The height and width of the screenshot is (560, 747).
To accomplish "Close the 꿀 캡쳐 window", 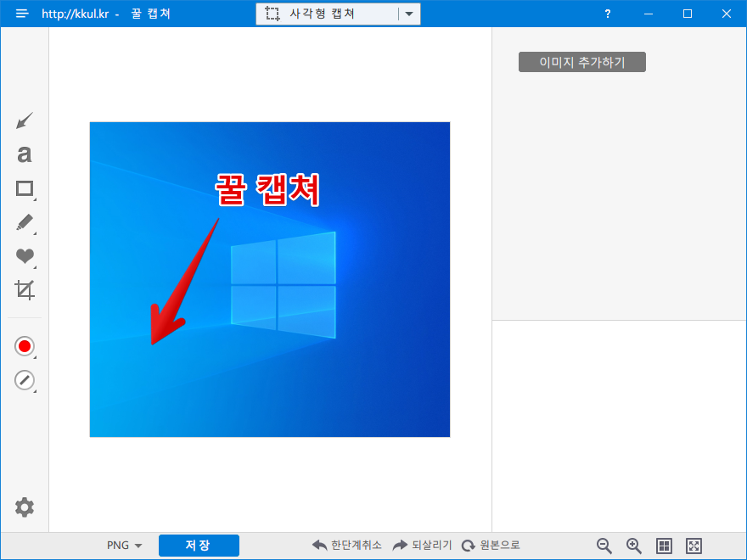I will 727,14.
